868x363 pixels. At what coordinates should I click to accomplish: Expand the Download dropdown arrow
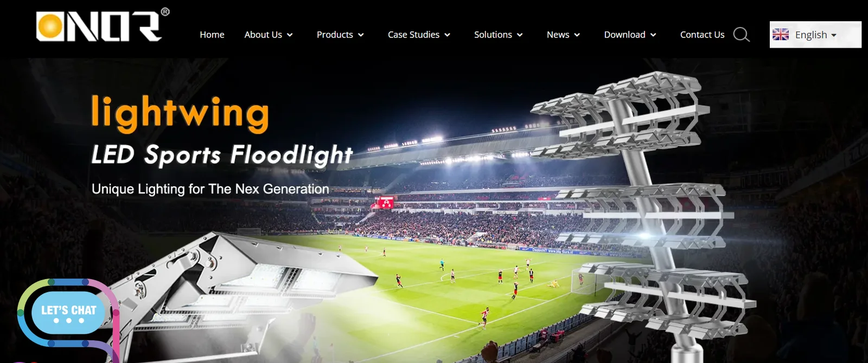(653, 35)
